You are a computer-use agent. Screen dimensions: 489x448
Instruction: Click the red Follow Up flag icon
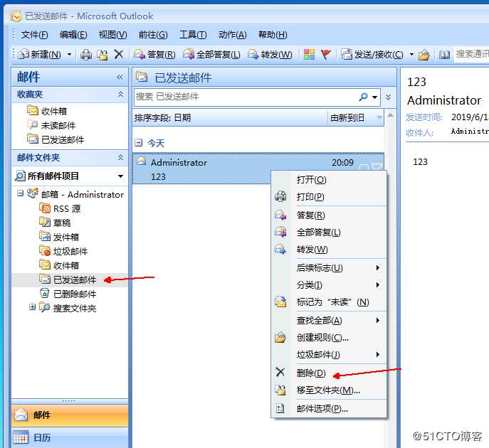pos(325,55)
